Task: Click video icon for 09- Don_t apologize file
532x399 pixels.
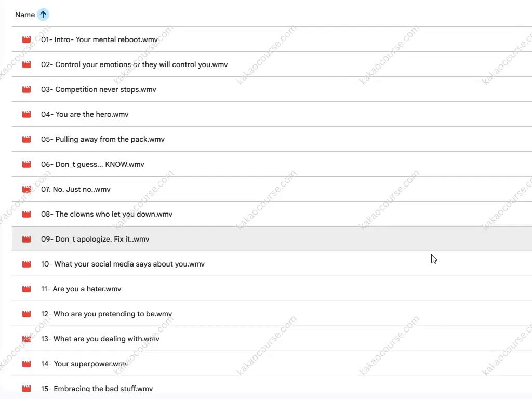Action: pos(26,239)
